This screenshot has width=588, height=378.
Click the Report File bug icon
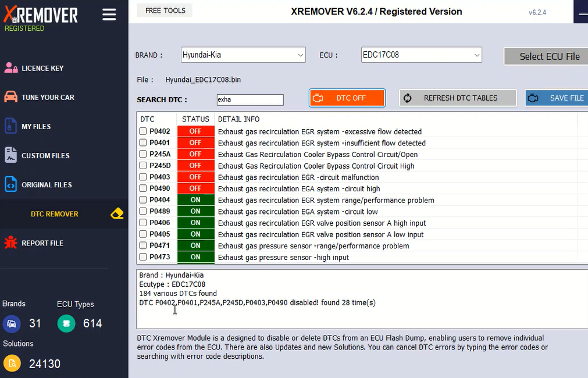(x=10, y=243)
